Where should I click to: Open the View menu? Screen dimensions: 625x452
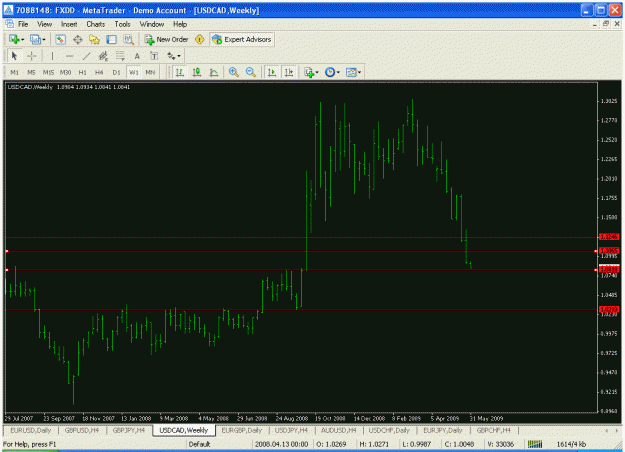pyautogui.click(x=44, y=24)
